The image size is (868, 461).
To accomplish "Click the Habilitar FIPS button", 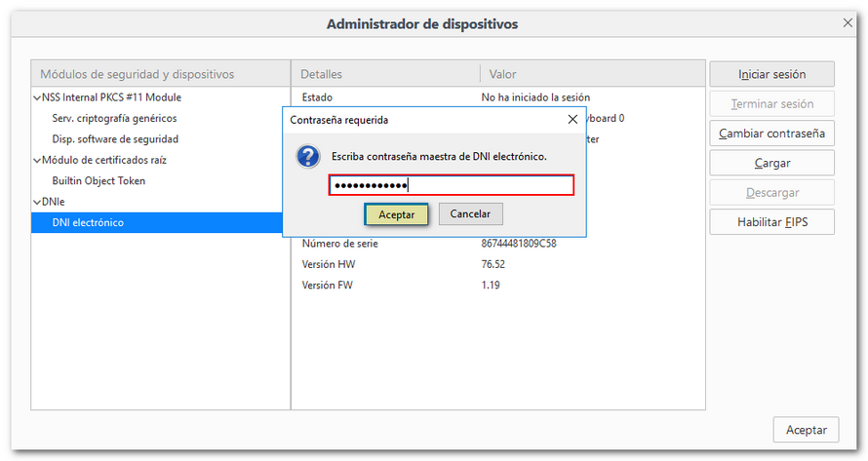I will click(x=771, y=222).
